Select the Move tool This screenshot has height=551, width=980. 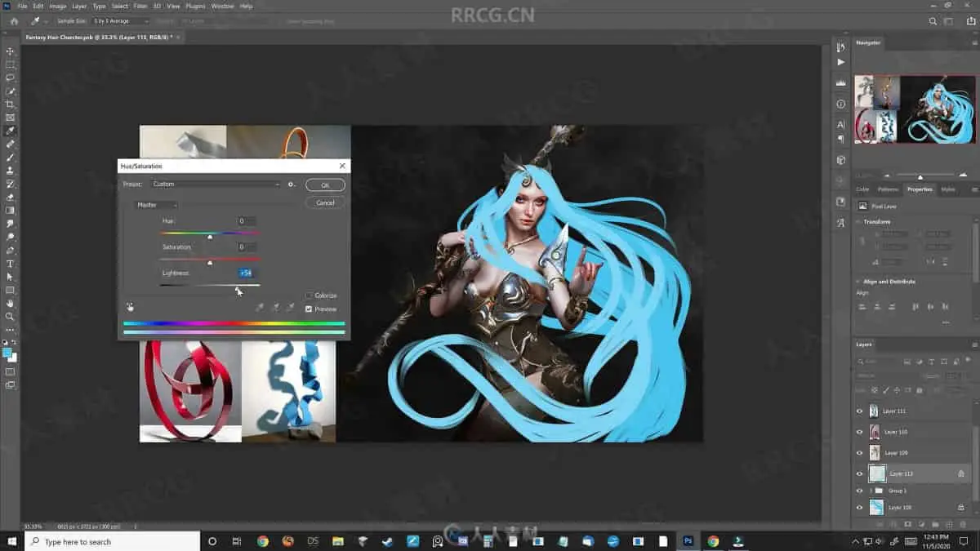(10, 51)
